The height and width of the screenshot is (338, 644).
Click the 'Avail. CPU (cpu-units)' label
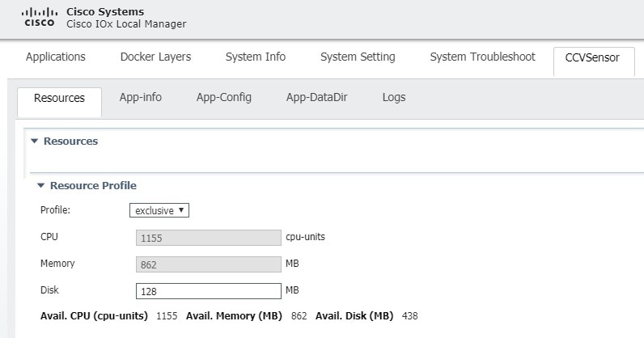(94, 316)
